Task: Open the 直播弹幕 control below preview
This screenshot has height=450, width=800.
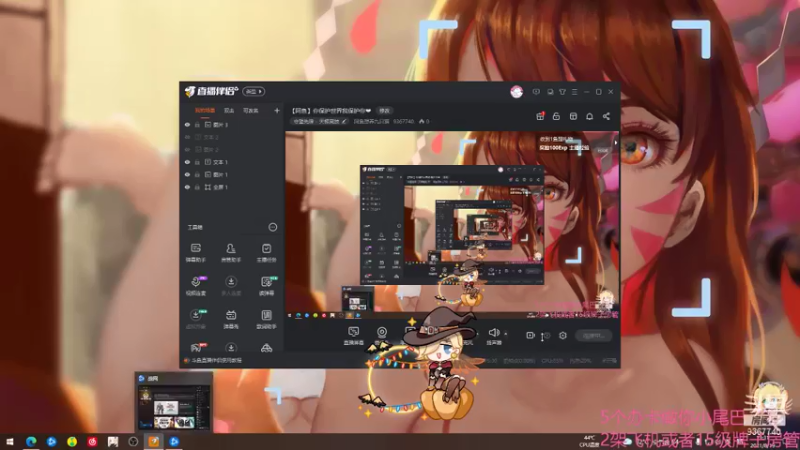Action: [x=353, y=336]
